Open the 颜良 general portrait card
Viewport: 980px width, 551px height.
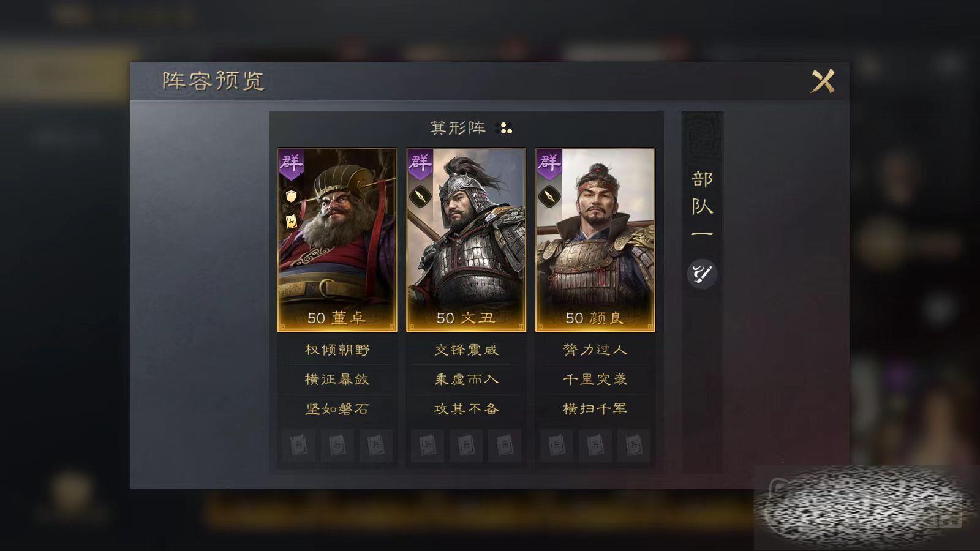[x=595, y=240]
